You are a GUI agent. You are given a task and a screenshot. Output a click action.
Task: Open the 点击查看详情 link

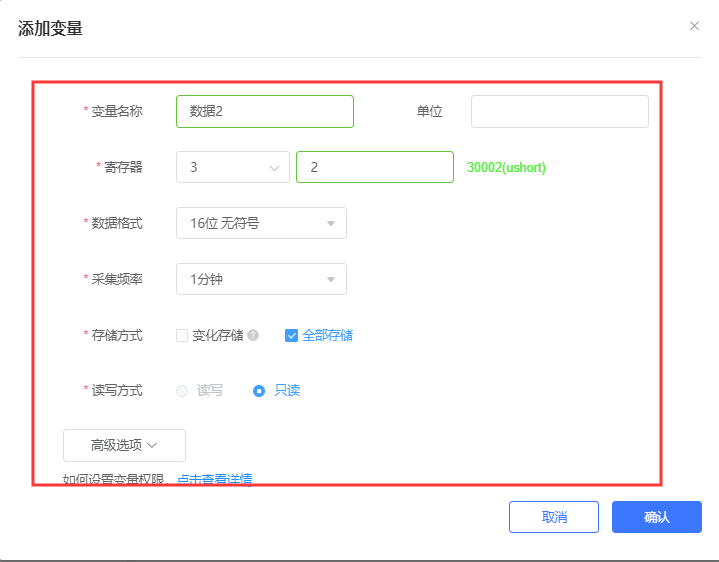(x=214, y=479)
